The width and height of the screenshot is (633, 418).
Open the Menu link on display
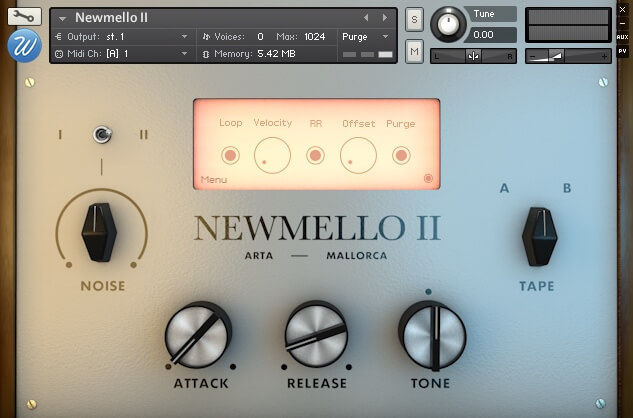pos(214,180)
